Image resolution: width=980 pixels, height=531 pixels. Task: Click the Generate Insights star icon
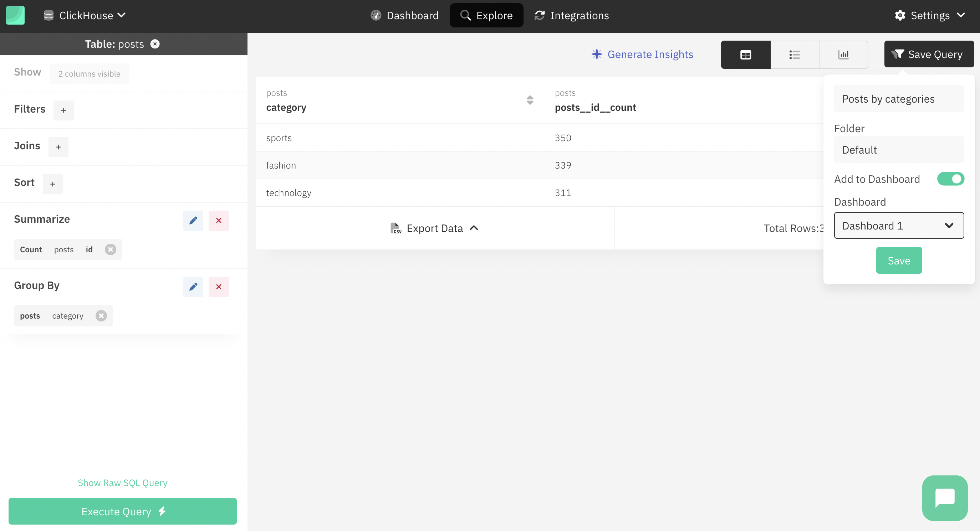596,54
